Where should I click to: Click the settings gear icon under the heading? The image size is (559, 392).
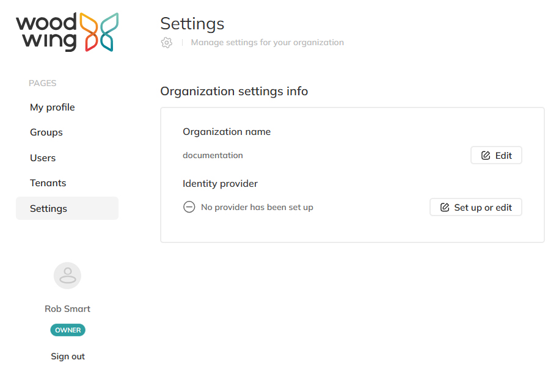pyautogui.click(x=167, y=43)
